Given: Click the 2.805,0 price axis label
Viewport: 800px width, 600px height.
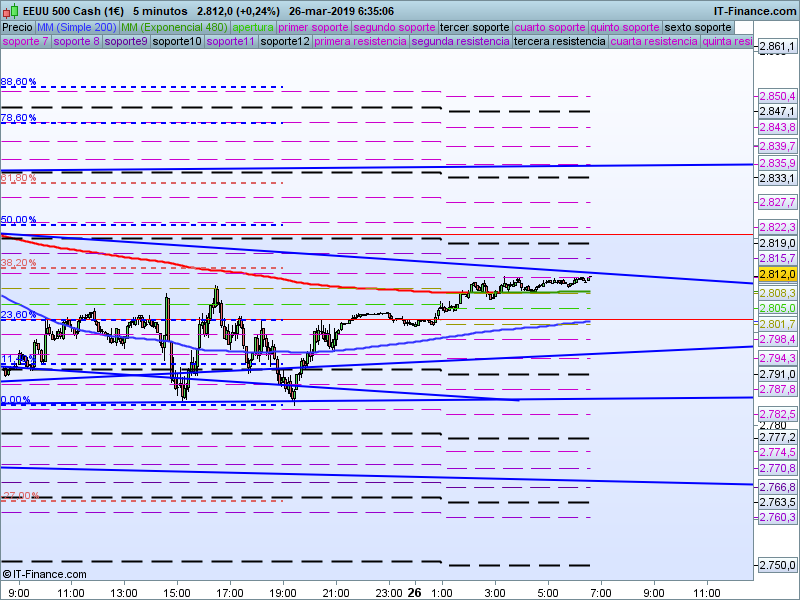Looking at the screenshot, I should [777, 308].
